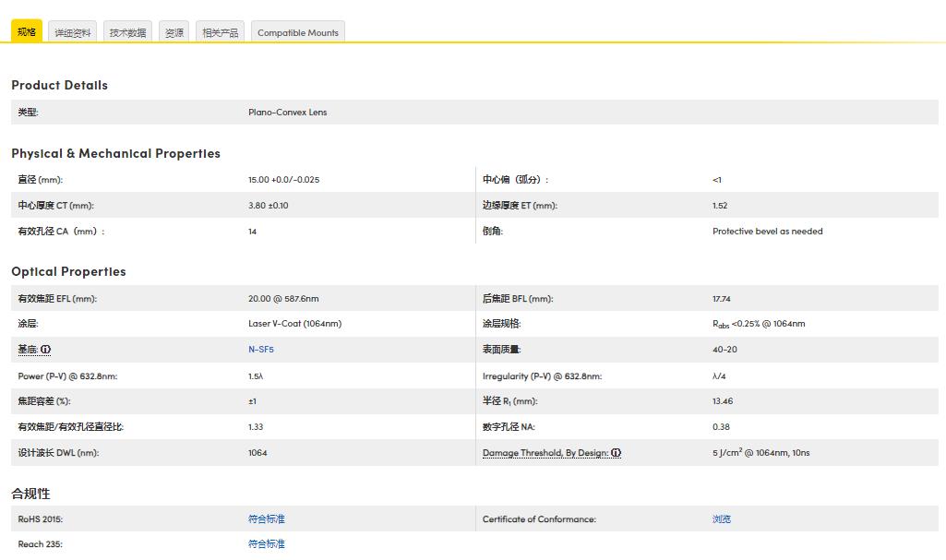Open the Compatible Mounts tab
Image resolution: width=946 pixels, height=560 pixels.
point(297,33)
